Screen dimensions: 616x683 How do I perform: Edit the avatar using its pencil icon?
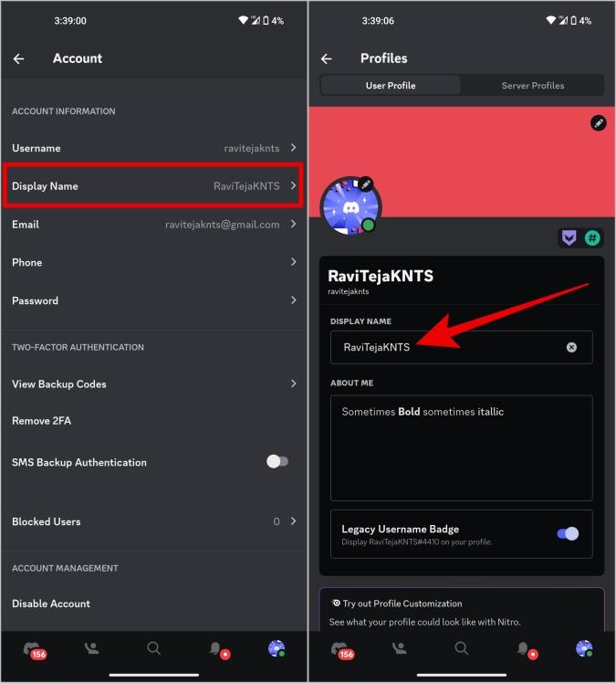pos(366,184)
